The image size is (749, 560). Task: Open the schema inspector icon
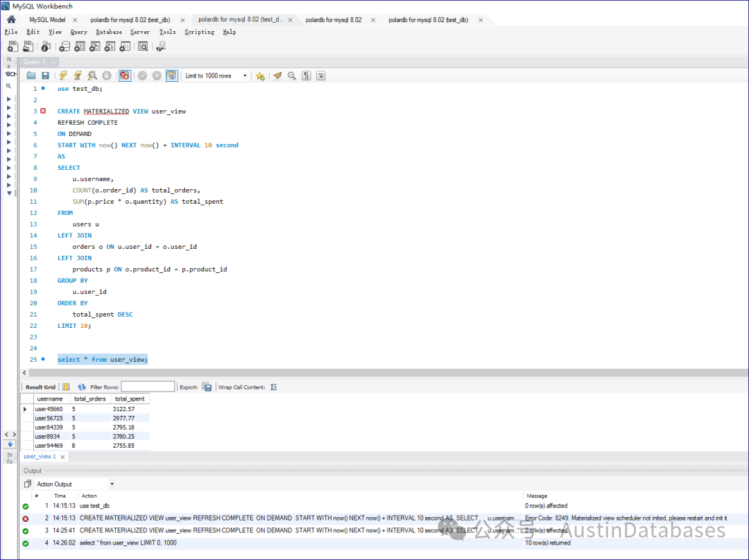click(x=46, y=46)
